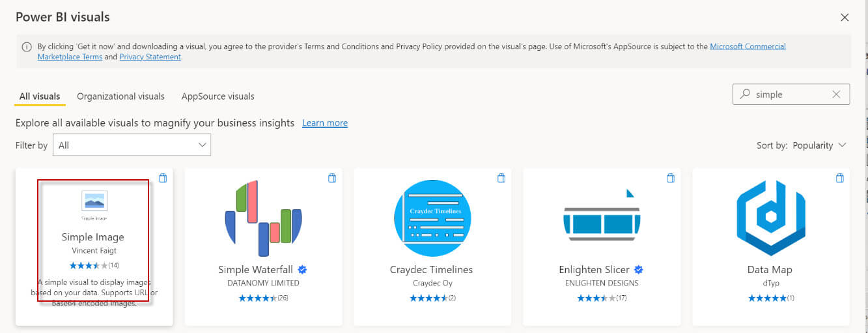Click the magnifier search icon
The height and width of the screenshot is (333, 868).
point(745,94)
